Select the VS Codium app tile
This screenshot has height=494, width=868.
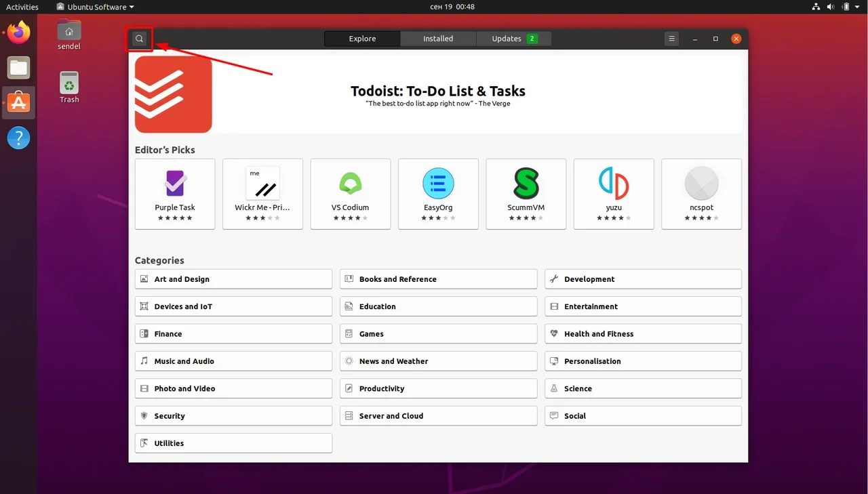tap(350, 194)
